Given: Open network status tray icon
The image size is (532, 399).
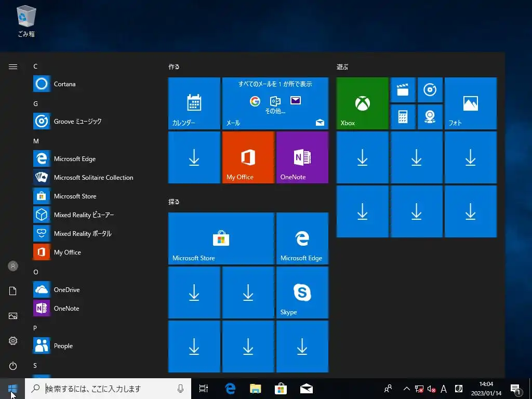Looking at the screenshot, I should point(419,389).
